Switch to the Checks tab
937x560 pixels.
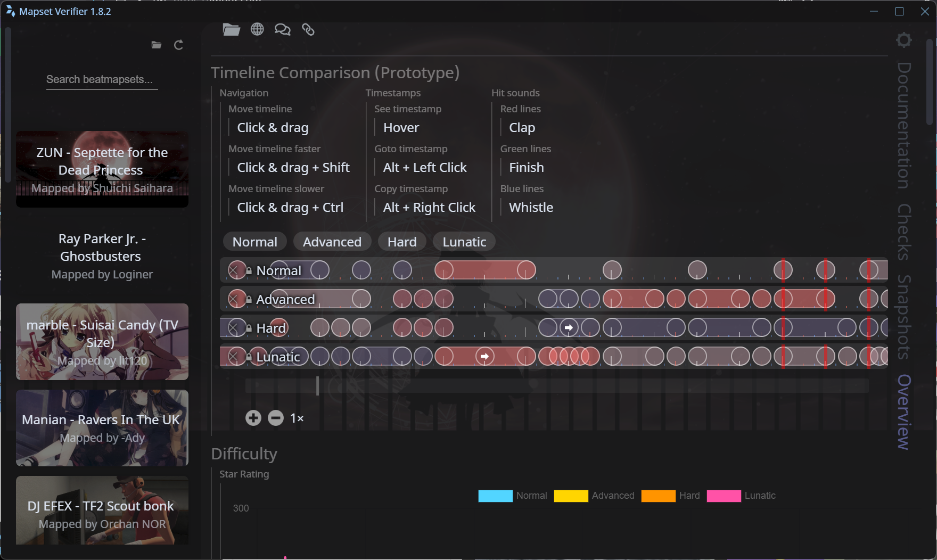click(903, 232)
